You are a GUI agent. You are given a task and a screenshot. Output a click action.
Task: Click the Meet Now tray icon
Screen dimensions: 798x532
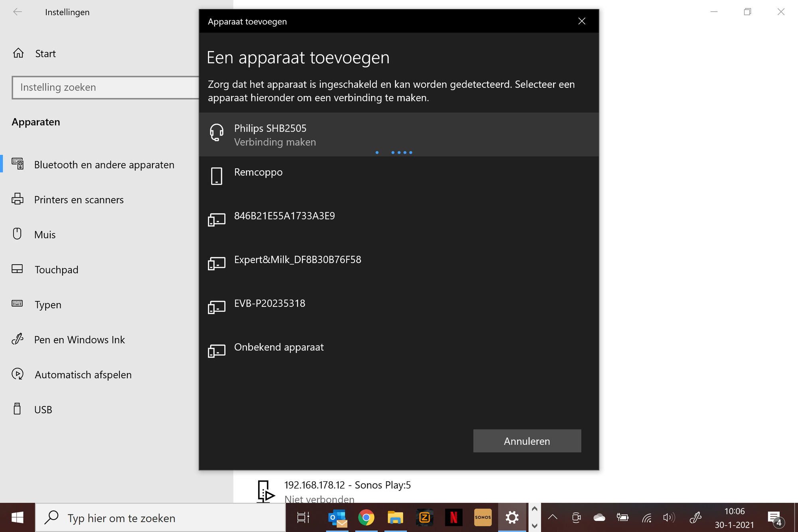[x=576, y=518]
